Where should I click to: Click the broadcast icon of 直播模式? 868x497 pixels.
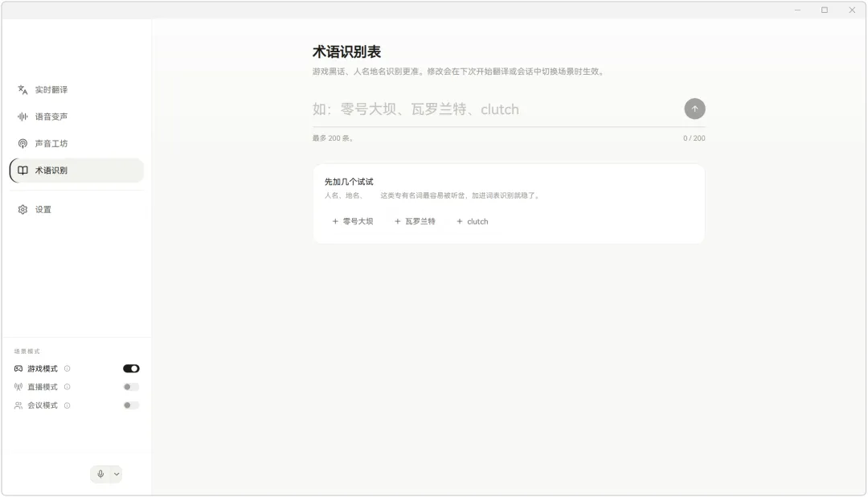click(18, 387)
